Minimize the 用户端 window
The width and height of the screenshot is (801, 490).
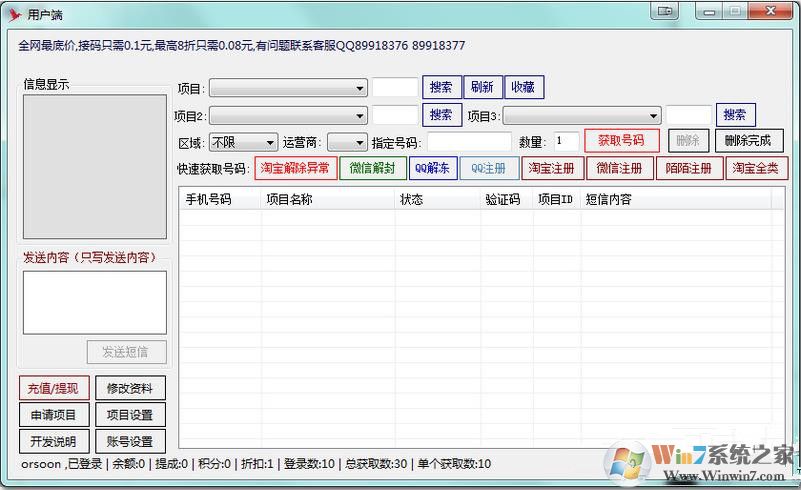tap(710, 11)
